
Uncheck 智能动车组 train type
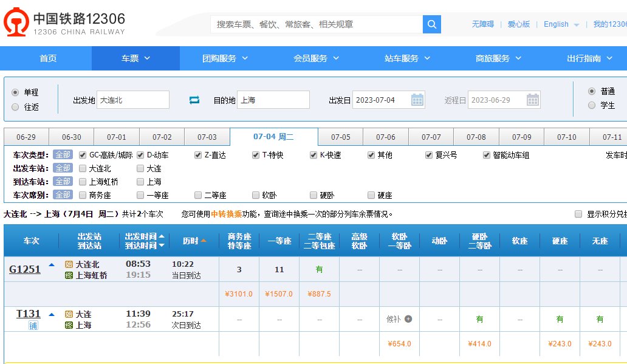[487, 155]
